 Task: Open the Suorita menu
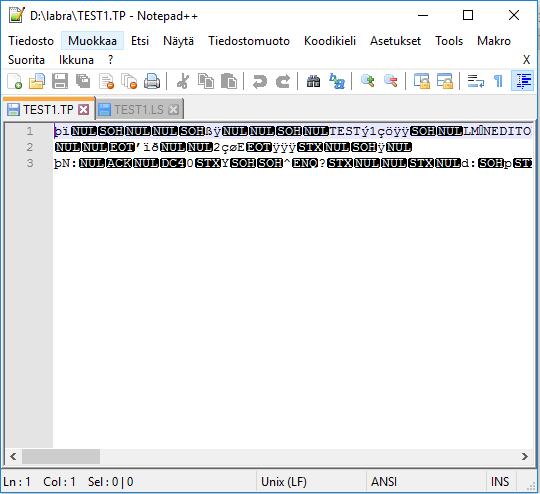pos(27,60)
